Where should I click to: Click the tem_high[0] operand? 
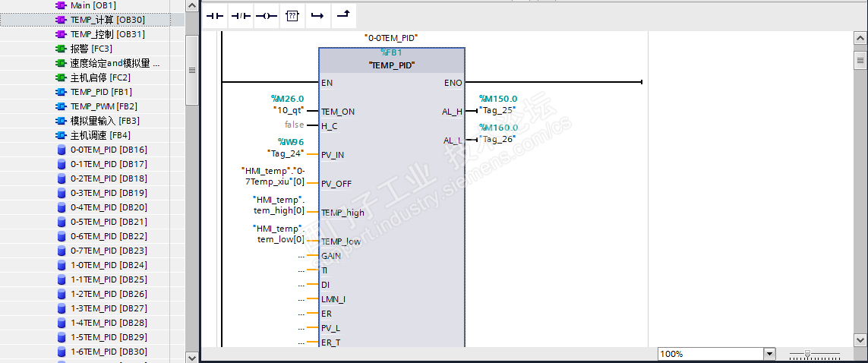(x=279, y=205)
